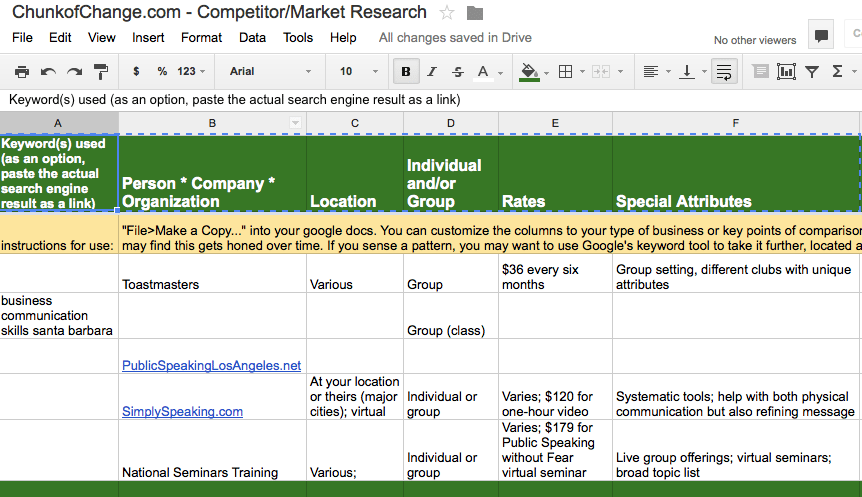
Task: Insert a comment from the toolbar
Action: click(x=761, y=71)
